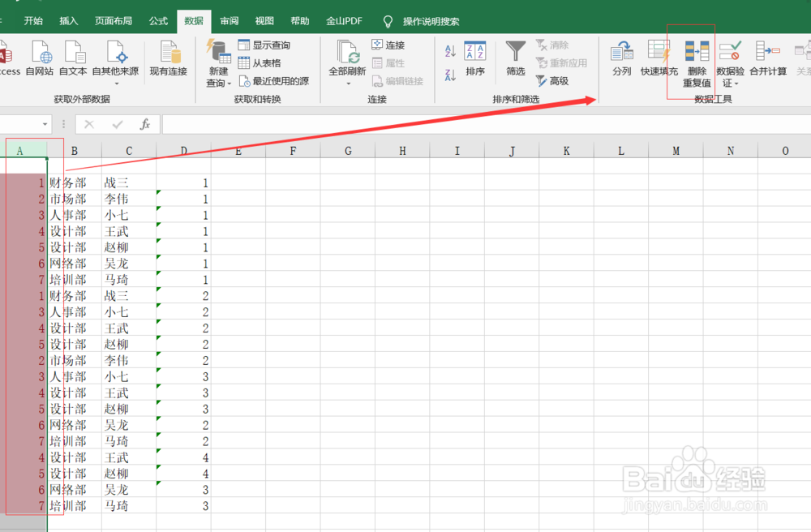Open Advanced filter (高级)
This screenshot has height=532, width=811.
coord(552,81)
